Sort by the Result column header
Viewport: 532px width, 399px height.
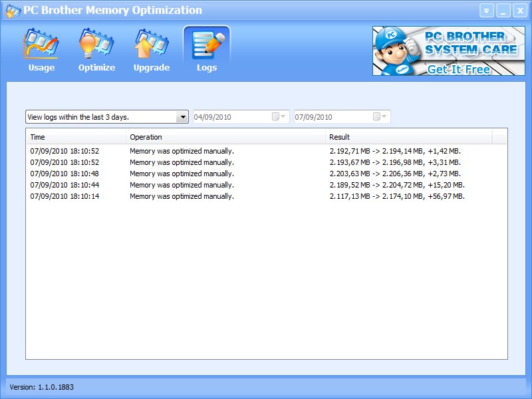pos(408,137)
